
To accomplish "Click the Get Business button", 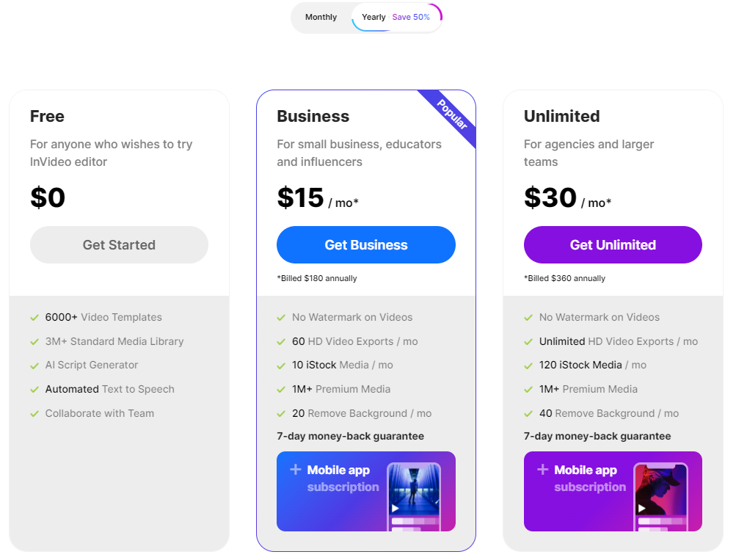I will 365,244.
